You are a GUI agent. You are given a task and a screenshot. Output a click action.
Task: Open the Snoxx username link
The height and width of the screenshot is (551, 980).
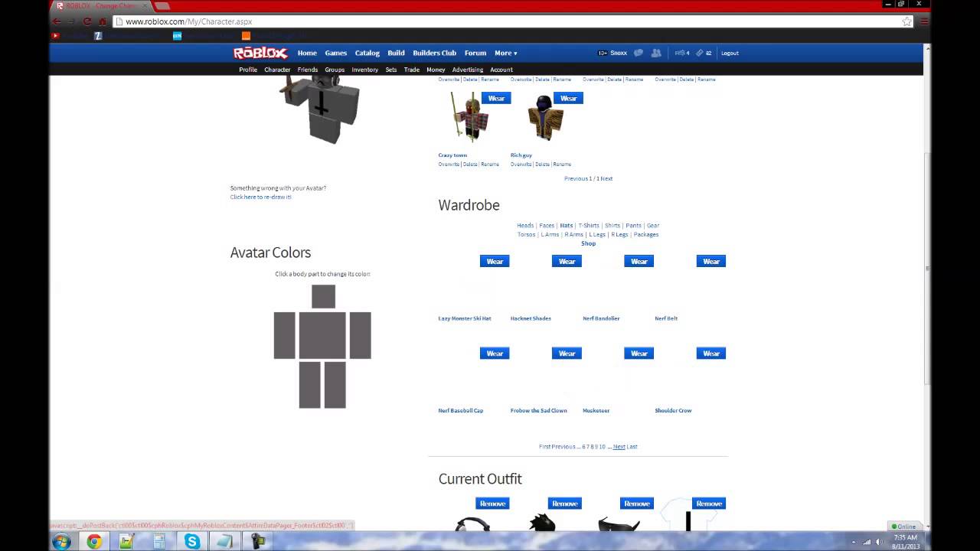tap(619, 53)
